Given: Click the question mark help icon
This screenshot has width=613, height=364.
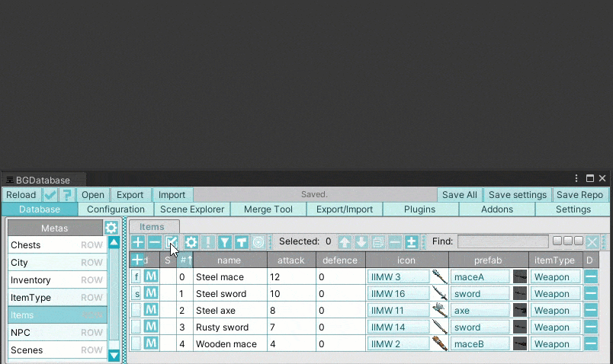Looking at the screenshot, I should (x=67, y=195).
